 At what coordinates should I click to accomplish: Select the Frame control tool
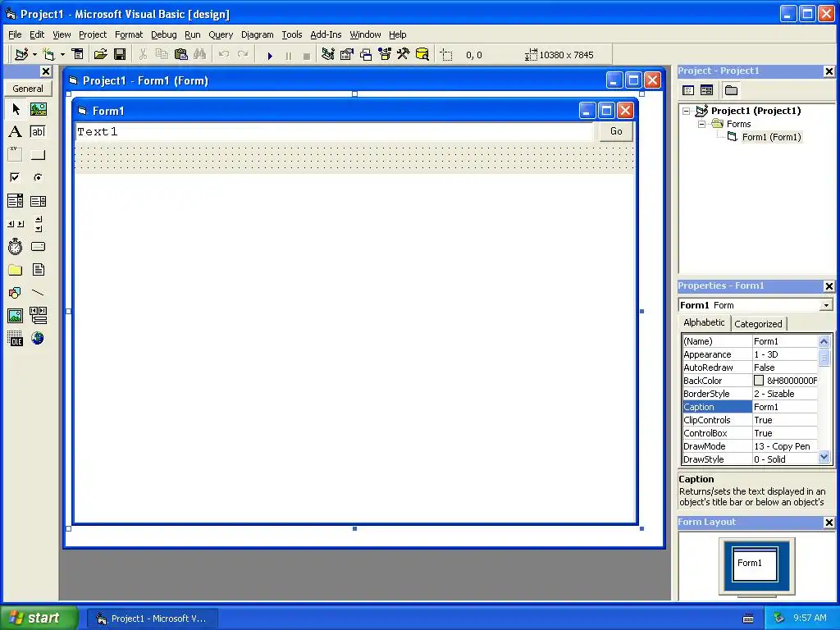(16, 155)
